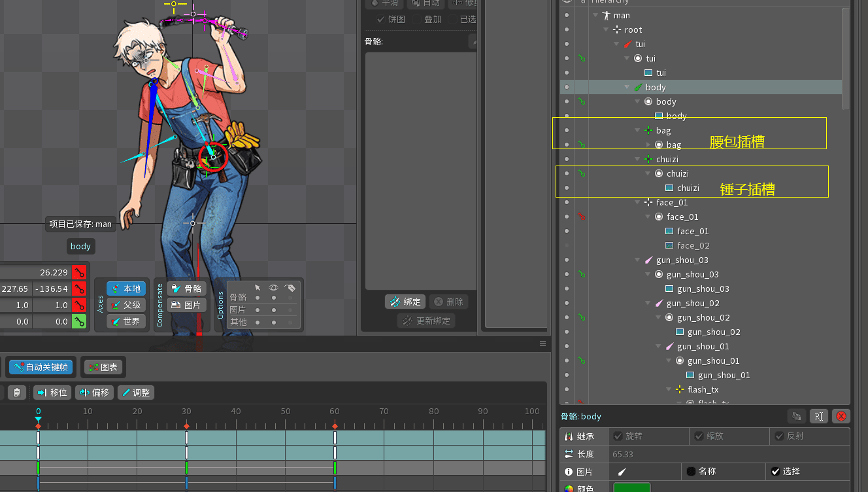Toggle visibility dot for the body bone row
868x492 pixels.
(x=566, y=87)
